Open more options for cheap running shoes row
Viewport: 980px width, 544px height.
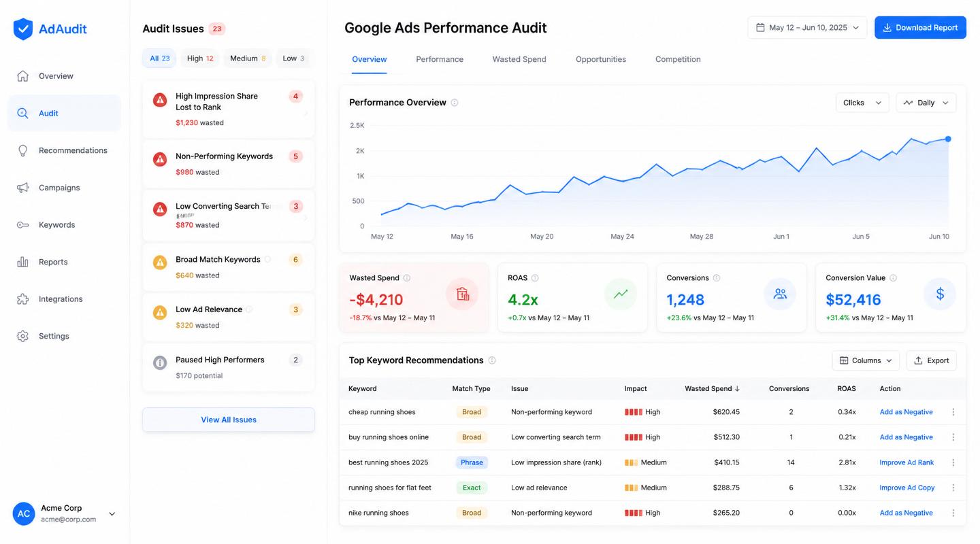(x=953, y=412)
